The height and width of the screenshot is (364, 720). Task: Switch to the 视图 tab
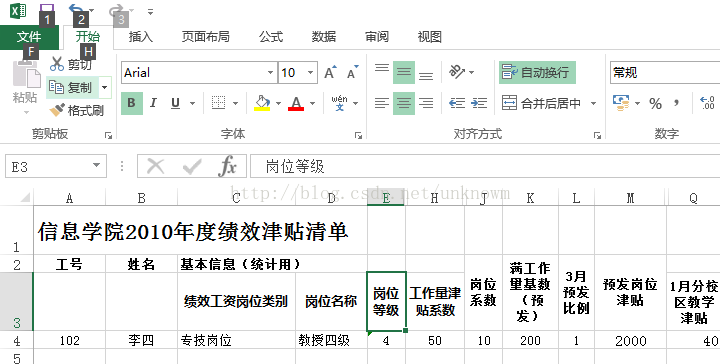pos(430,37)
